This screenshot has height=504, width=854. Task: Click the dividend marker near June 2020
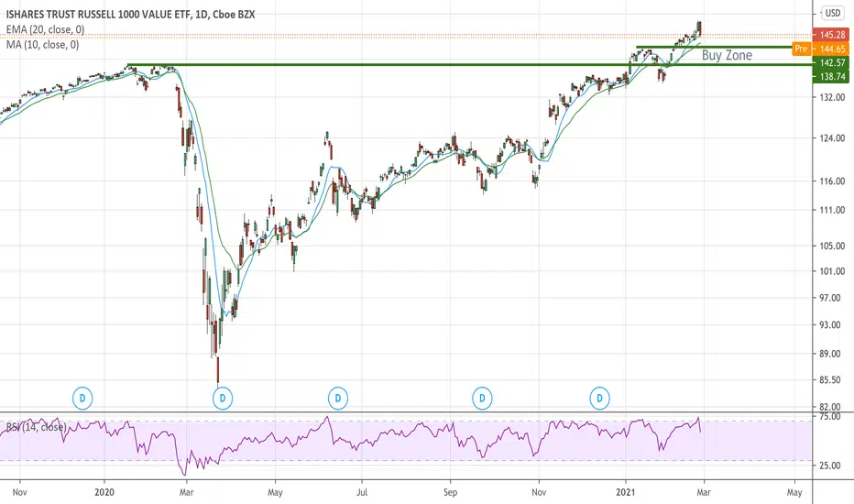tap(338, 399)
